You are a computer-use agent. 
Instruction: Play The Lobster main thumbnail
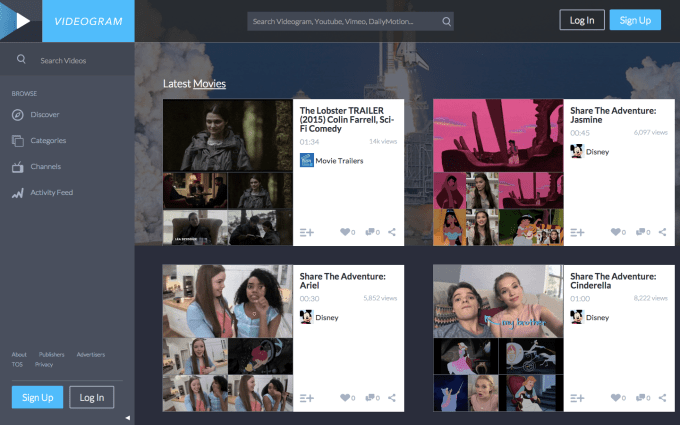coord(228,135)
